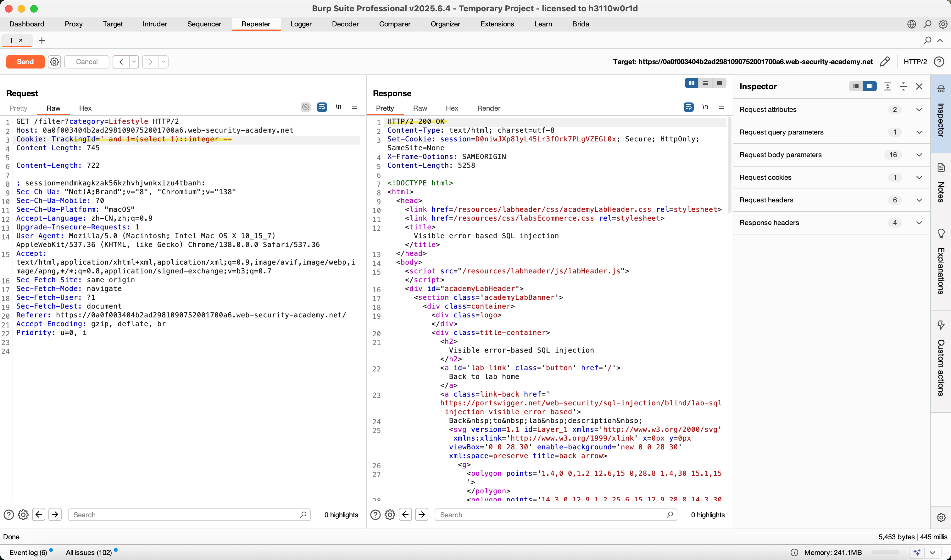Viewport: 951px width, 560px height.
Task: Expand Request attributes section
Action: click(831, 109)
